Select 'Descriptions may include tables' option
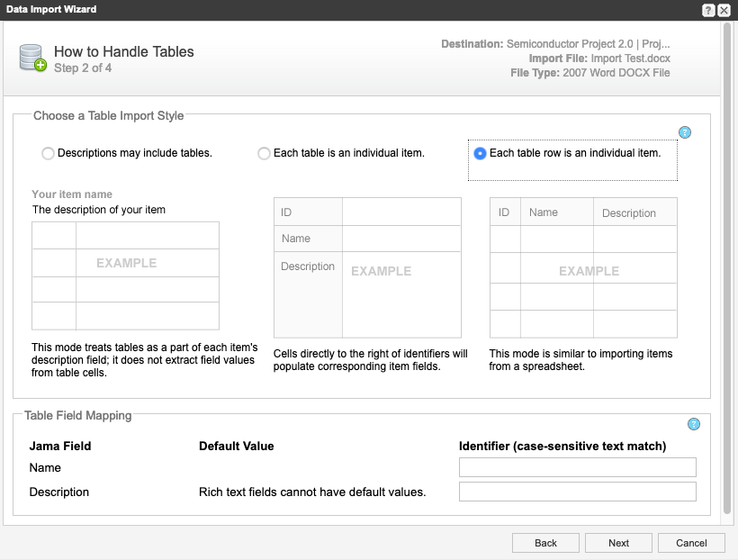Screen dimensions: 738x560 48,153
